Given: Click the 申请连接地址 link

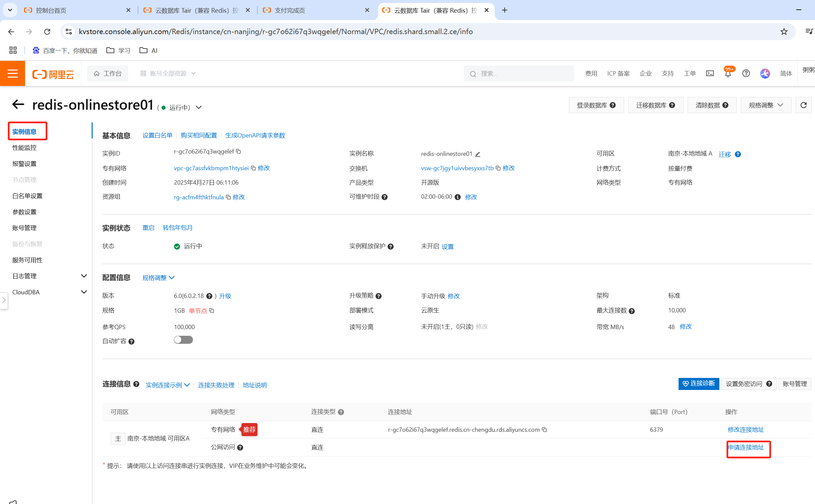Looking at the screenshot, I should (746, 447).
